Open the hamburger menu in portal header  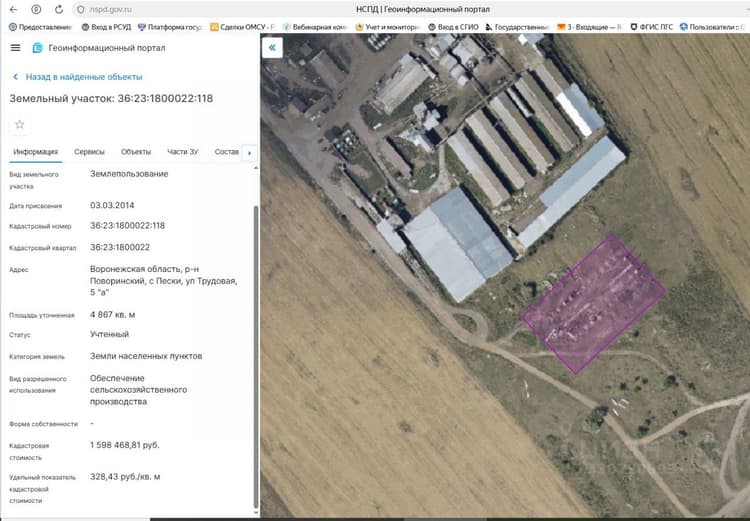click(15, 48)
